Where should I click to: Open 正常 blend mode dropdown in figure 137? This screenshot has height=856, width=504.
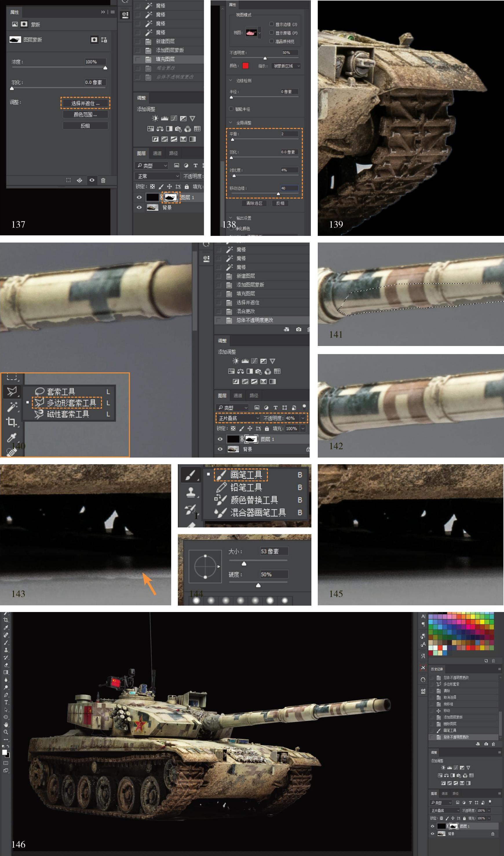pyautogui.click(x=158, y=176)
